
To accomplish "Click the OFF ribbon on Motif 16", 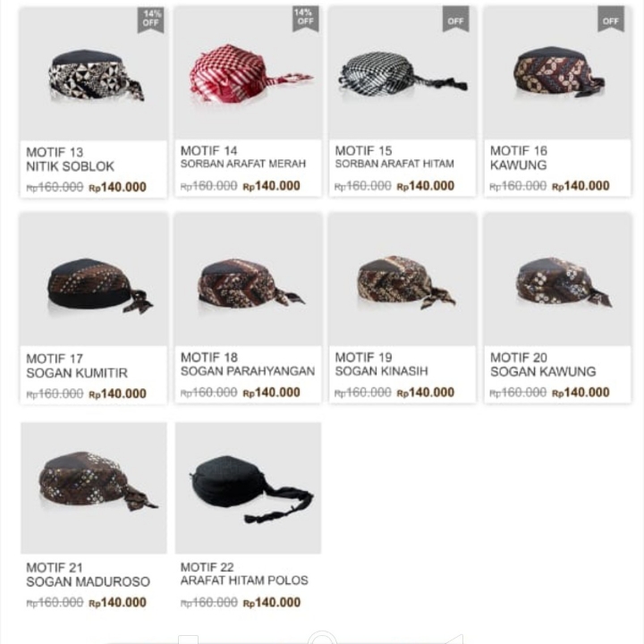I will point(611,19).
